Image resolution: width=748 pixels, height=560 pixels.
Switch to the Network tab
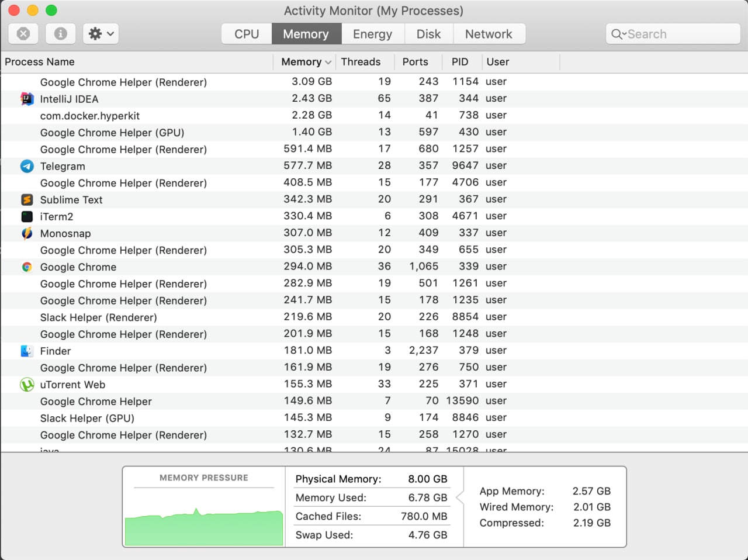[x=489, y=34]
